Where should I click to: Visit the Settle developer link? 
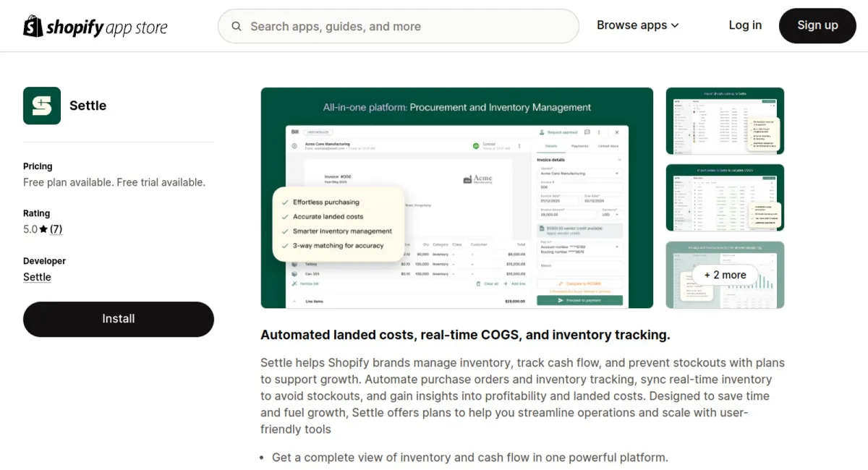tap(37, 277)
